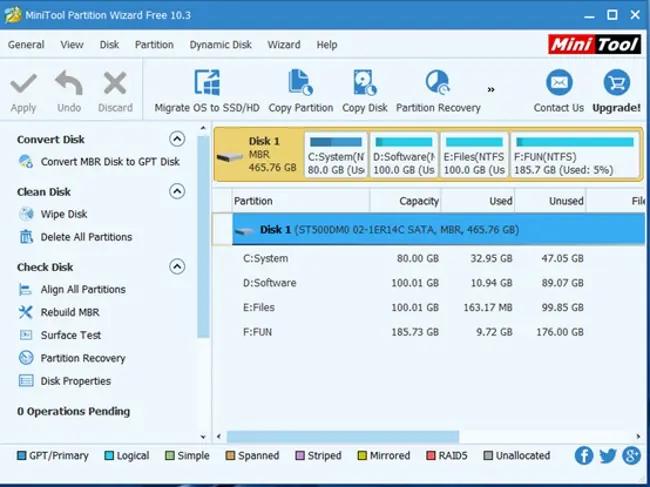Select E:Files block in disk map

tap(474, 155)
